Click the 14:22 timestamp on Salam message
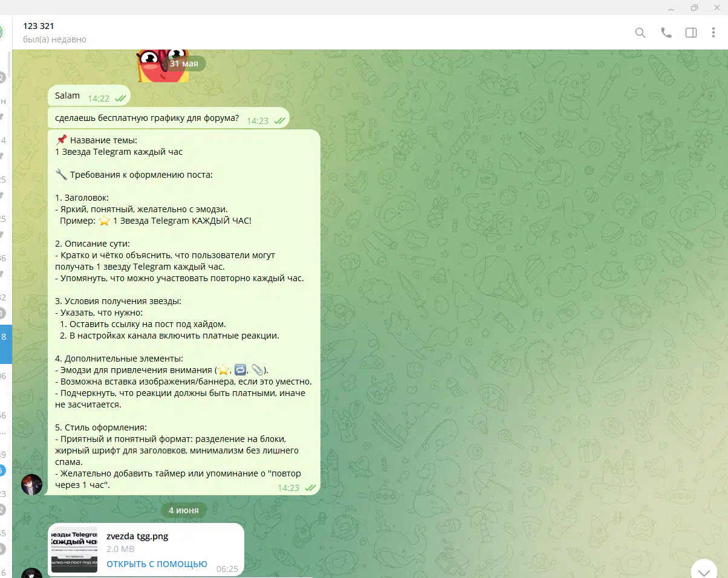The height and width of the screenshot is (578, 728). 99,98
